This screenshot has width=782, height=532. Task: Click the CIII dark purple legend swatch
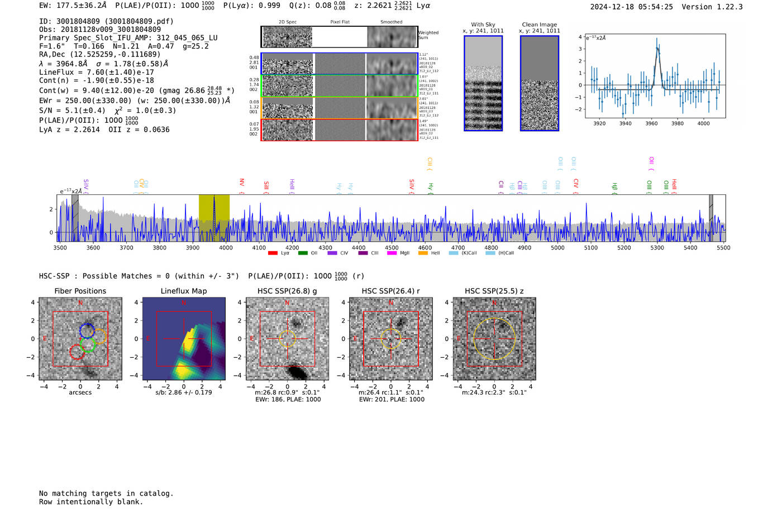tap(363, 253)
